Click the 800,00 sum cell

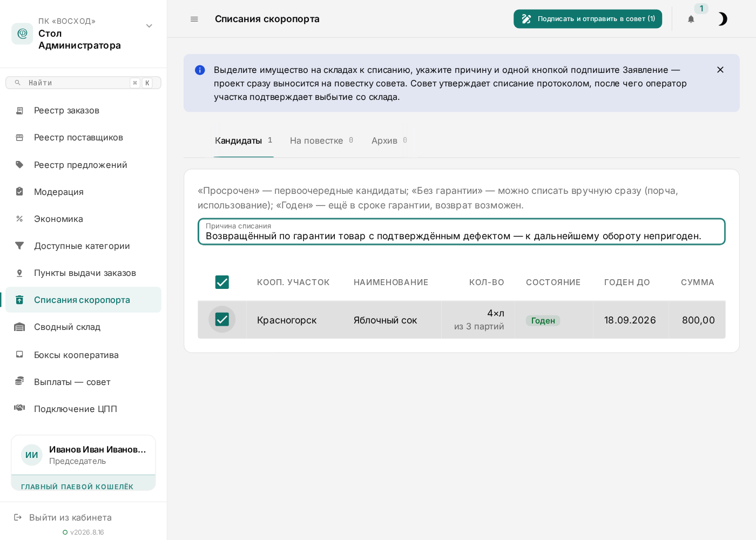point(698,320)
